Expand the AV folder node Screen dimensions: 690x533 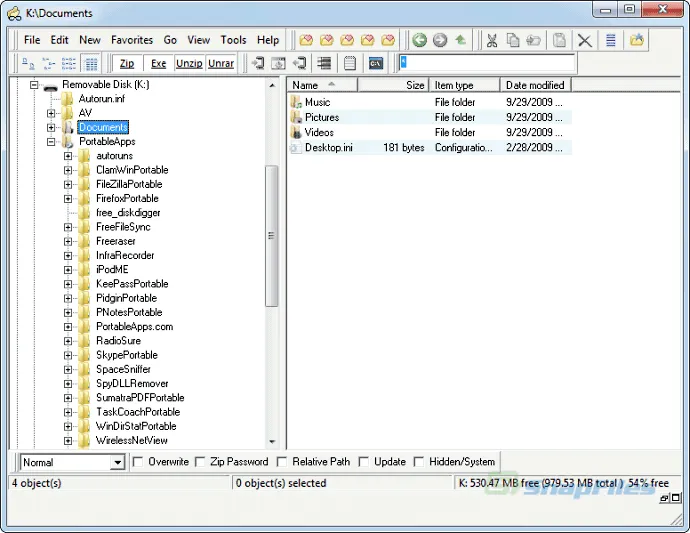[x=51, y=114]
